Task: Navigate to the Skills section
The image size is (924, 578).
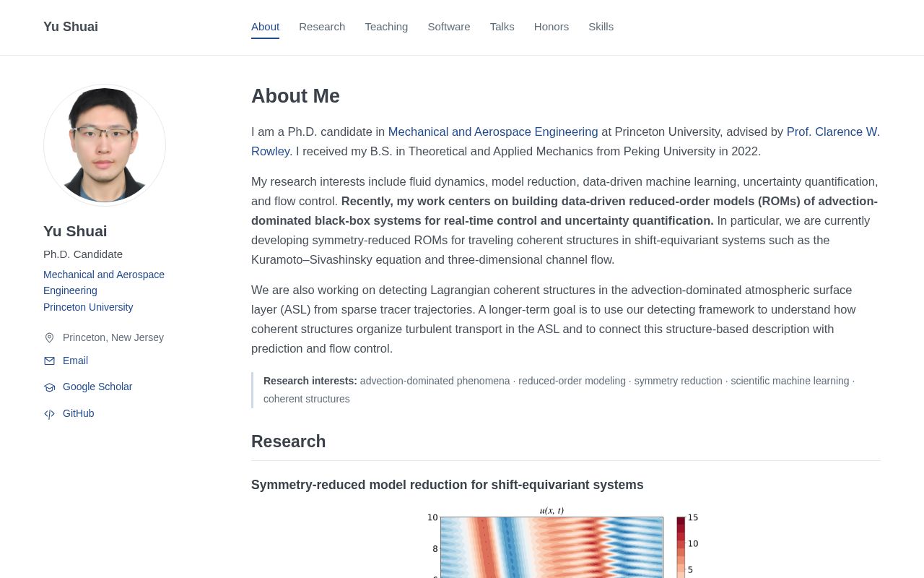Action: [601, 27]
